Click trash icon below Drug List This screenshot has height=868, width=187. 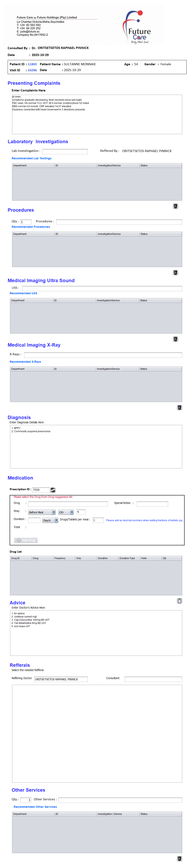(x=179, y=601)
